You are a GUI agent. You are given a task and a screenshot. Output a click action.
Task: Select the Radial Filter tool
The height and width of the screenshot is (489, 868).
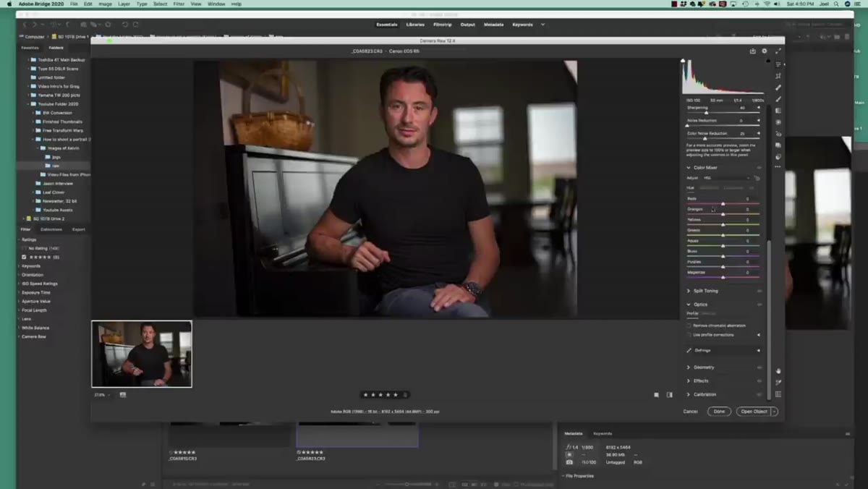(x=778, y=122)
